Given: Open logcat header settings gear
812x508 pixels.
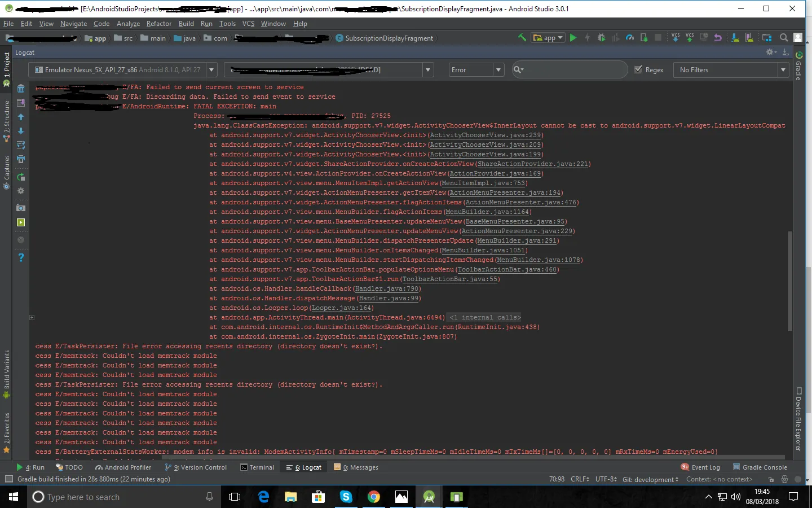Looking at the screenshot, I should [21, 191].
